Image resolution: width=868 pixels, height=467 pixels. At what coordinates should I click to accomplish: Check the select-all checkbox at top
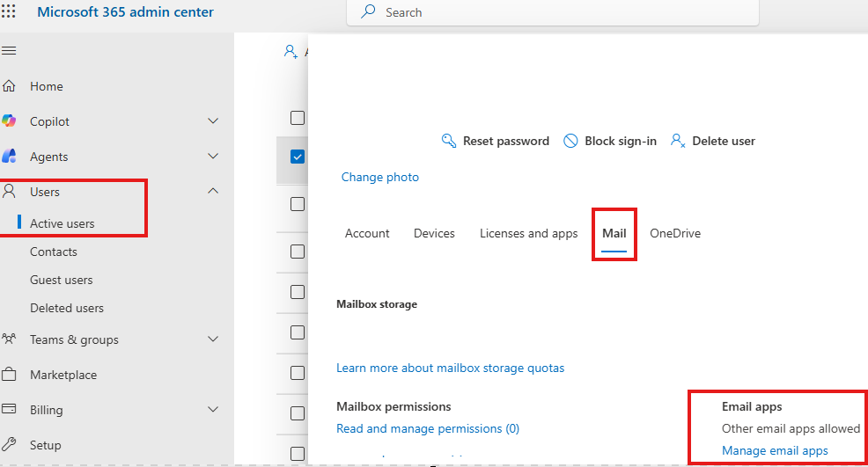tap(298, 118)
